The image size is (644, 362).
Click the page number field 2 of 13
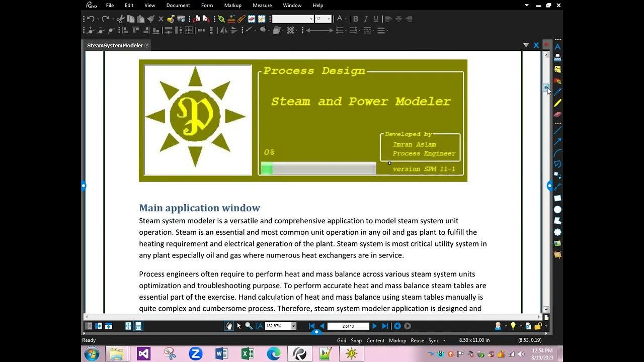click(348, 326)
